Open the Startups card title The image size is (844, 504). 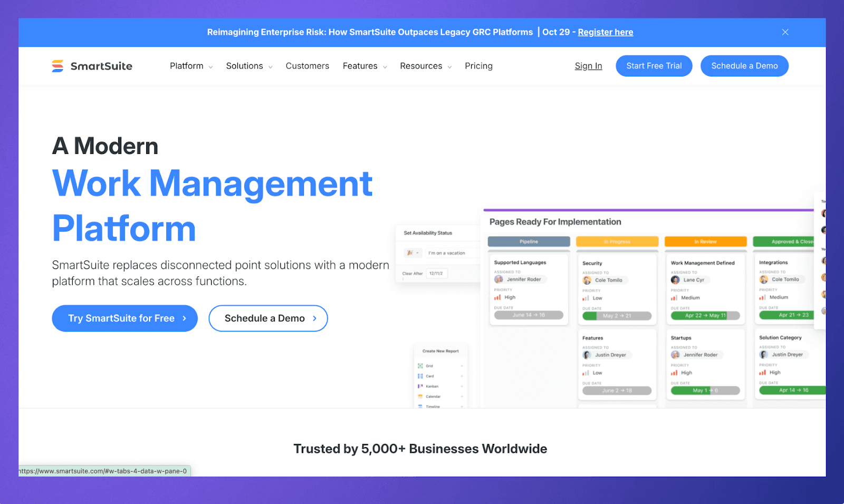click(680, 338)
